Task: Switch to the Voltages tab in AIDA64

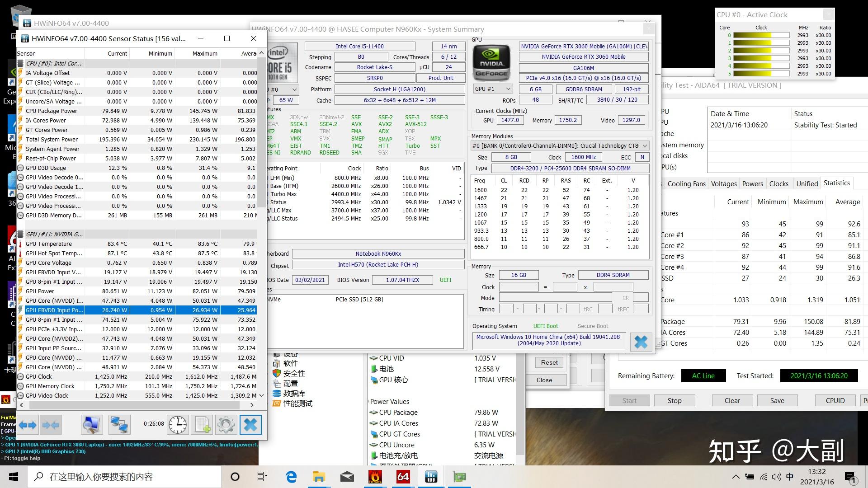Action: point(724,184)
